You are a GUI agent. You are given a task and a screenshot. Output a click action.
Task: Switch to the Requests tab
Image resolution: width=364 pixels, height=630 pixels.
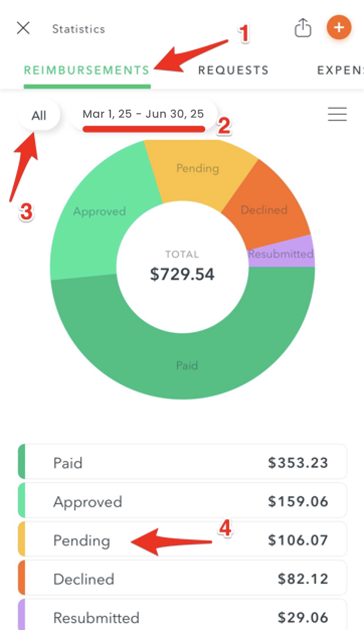click(233, 70)
